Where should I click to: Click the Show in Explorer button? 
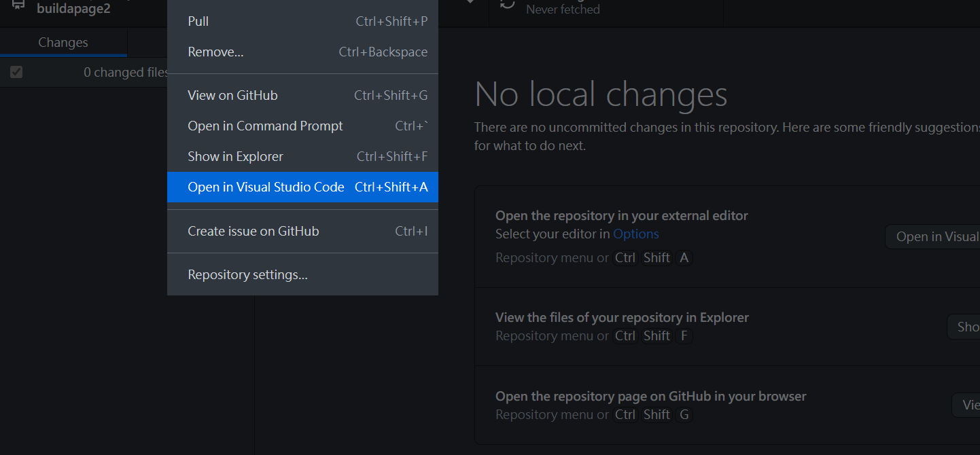(x=964, y=327)
